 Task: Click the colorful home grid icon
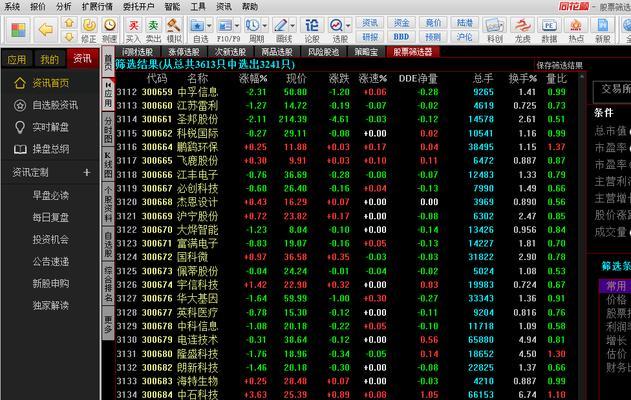18,30
